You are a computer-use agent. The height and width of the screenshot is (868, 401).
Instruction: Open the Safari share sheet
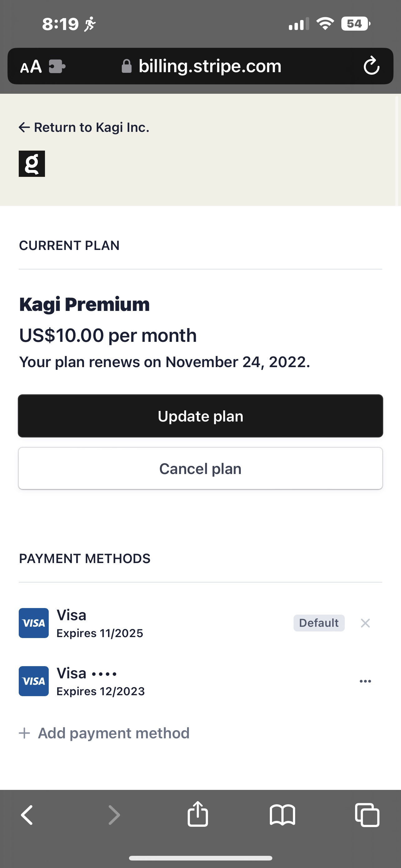click(x=198, y=814)
